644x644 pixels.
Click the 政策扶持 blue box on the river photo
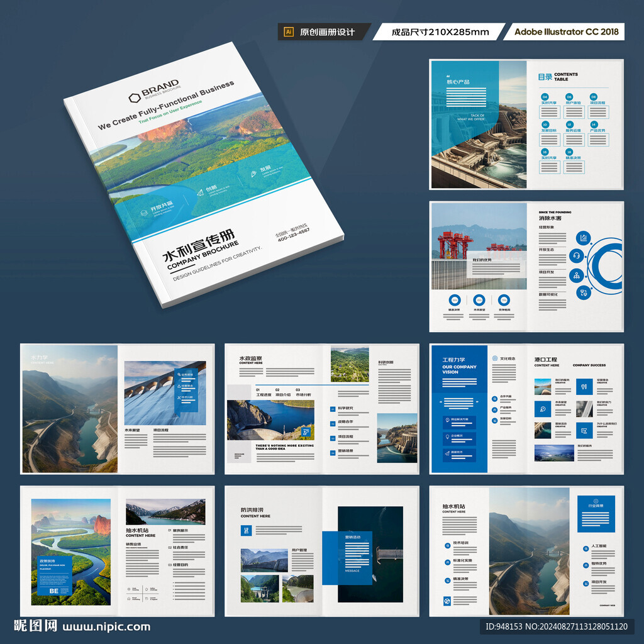pos(55,575)
